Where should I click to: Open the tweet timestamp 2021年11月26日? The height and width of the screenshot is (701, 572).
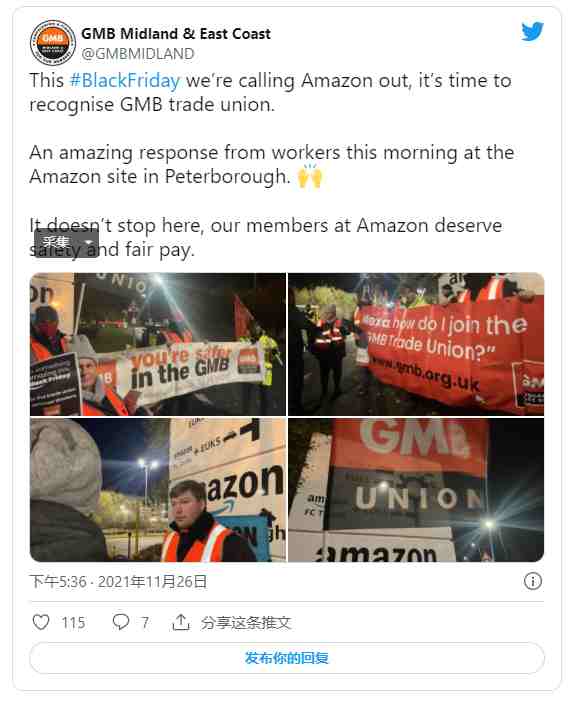coord(153,582)
